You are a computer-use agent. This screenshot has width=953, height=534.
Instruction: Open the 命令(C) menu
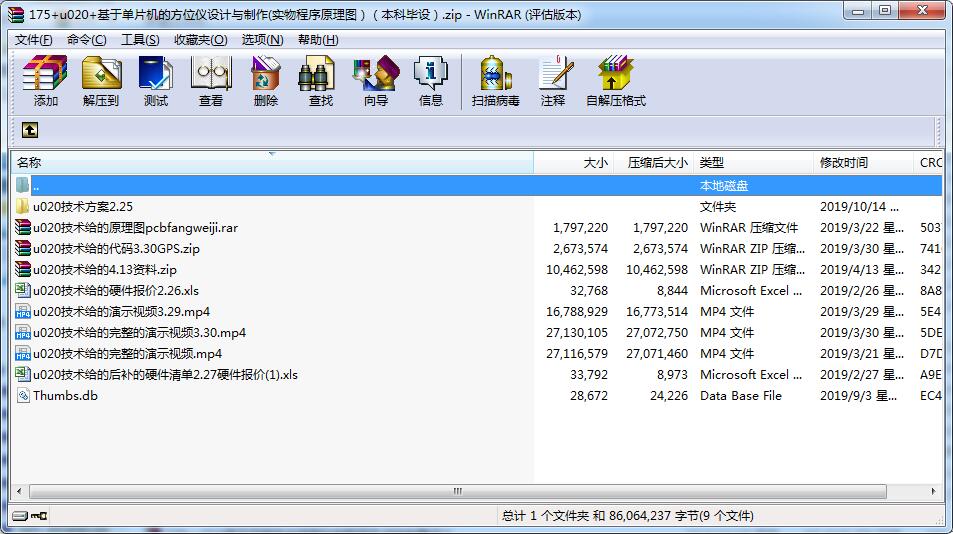[x=86, y=39]
